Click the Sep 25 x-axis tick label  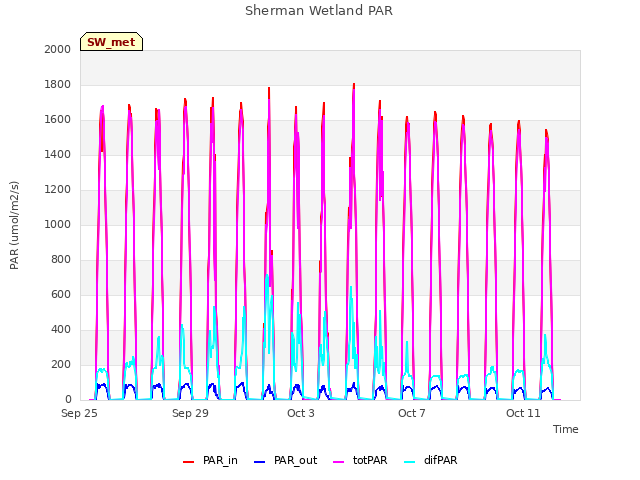79,413
